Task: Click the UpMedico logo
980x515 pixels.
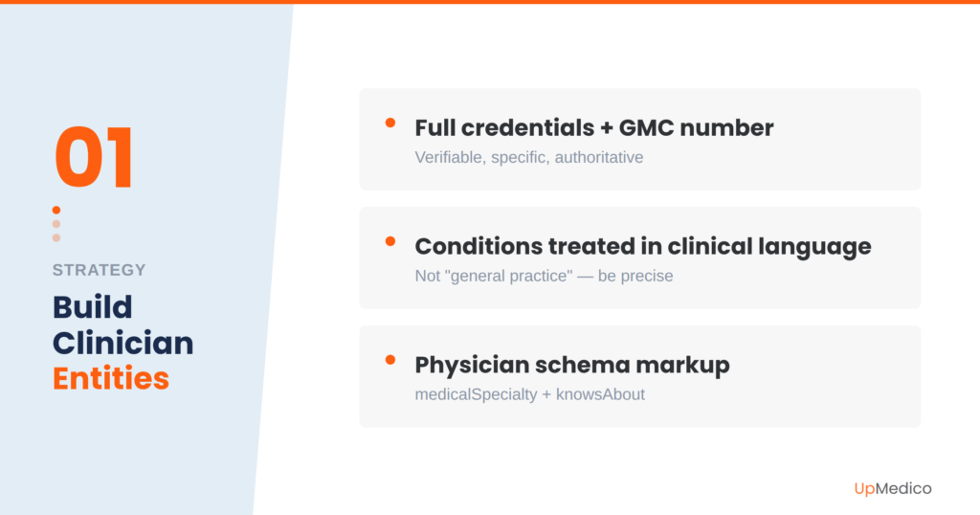Action: click(892, 488)
